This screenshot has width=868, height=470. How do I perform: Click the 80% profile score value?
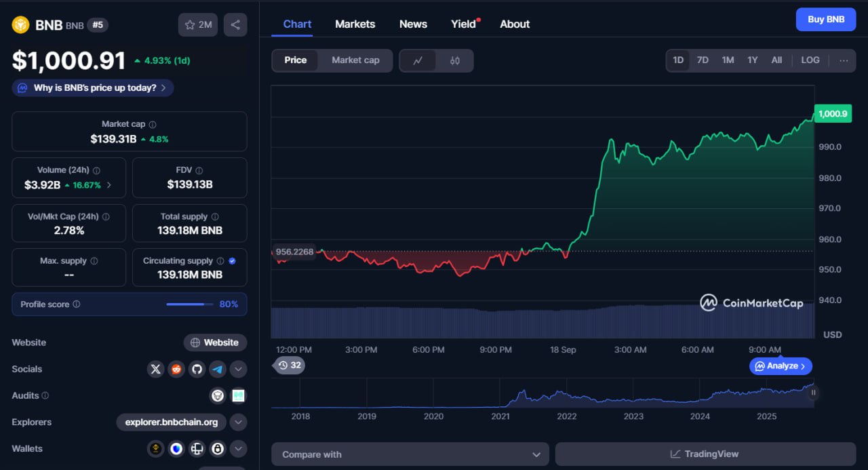(x=229, y=305)
